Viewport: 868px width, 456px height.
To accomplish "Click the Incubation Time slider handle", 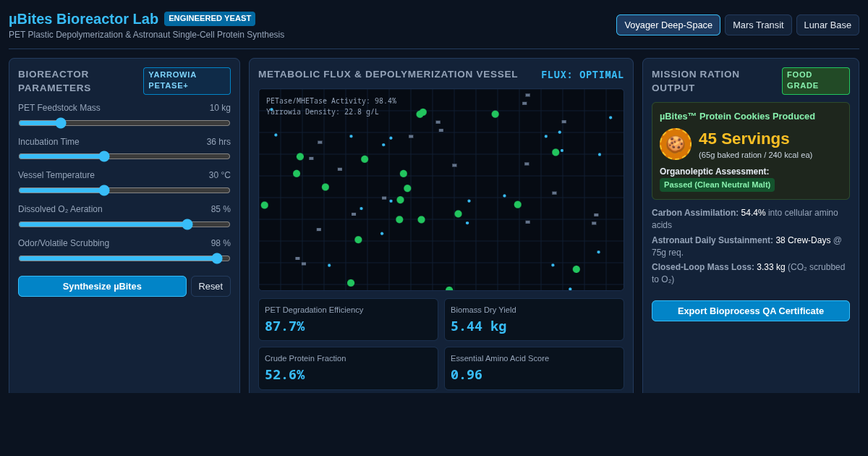I will point(104,156).
